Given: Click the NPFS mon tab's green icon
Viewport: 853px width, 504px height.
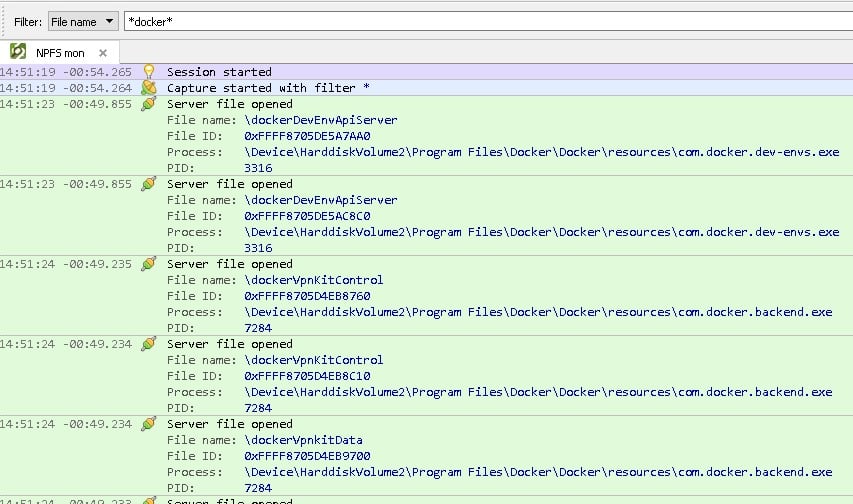Looking at the screenshot, I should coord(18,52).
